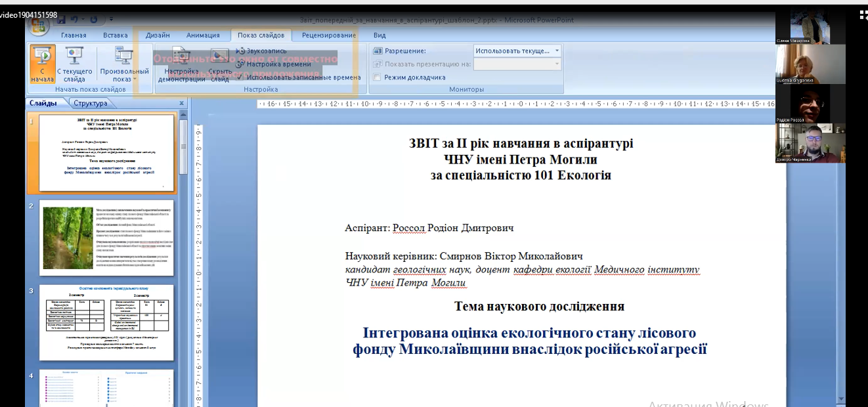The height and width of the screenshot is (407, 868).
Task: Switch to the Слайды pane tab
Action: (x=43, y=103)
